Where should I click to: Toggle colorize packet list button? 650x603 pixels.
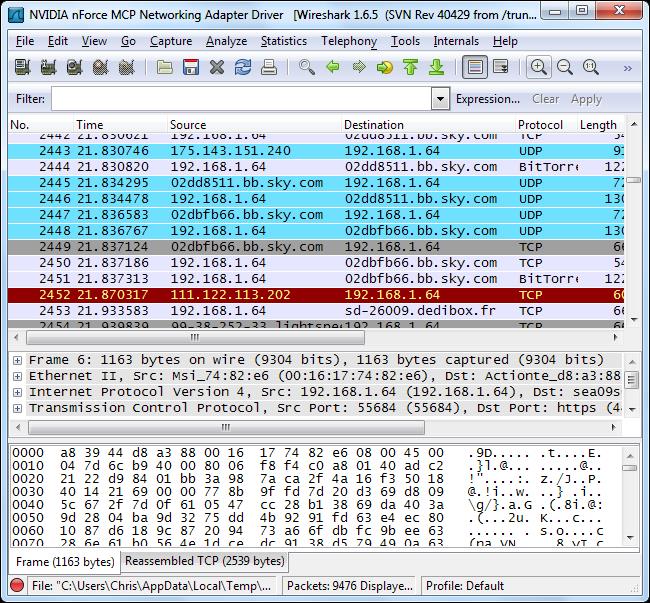[x=475, y=68]
